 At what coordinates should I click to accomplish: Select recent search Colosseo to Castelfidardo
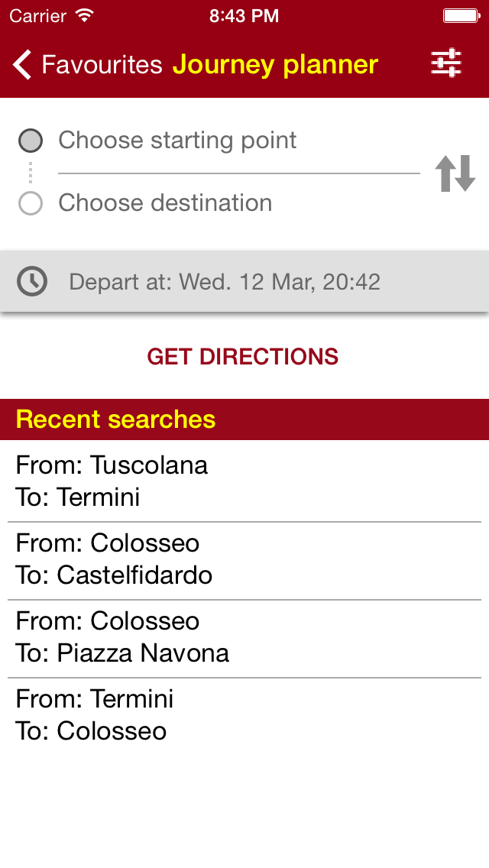tap(244, 559)
